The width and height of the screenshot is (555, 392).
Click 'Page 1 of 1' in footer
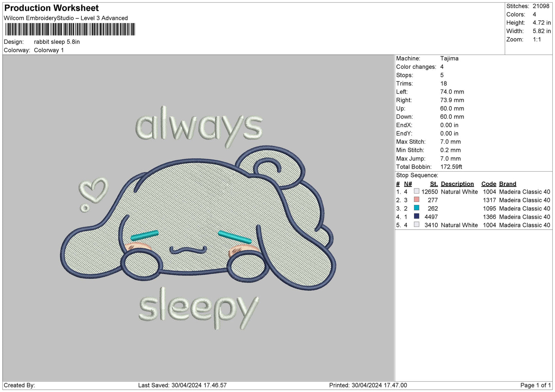[535, 385]
